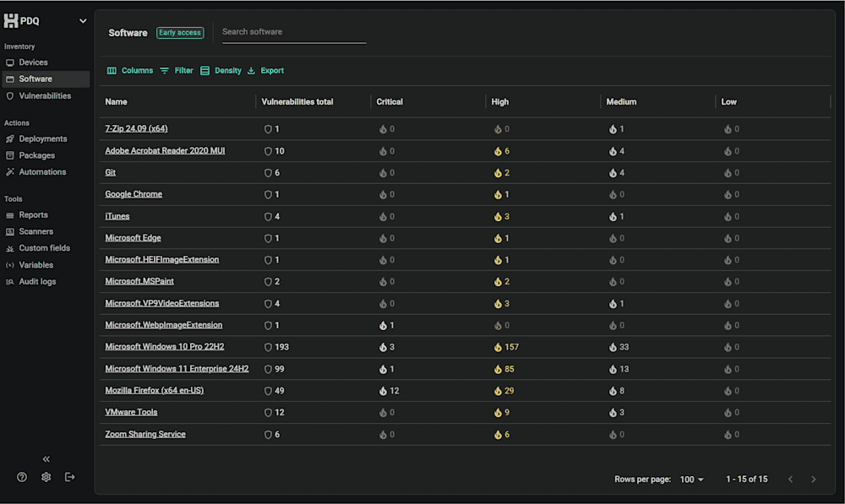Focus the Search software field
This screenshot has width=845, height=504.
click(294, 32)
